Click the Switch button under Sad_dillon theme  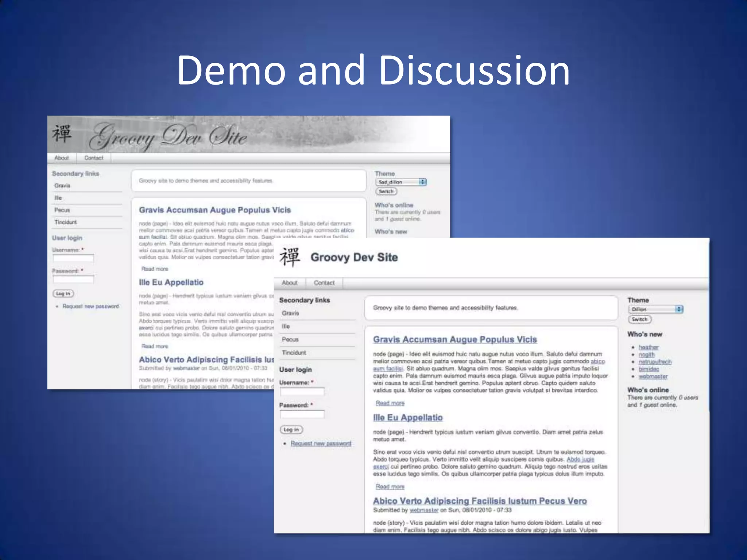pyautogui.click(x=386, y=191)
